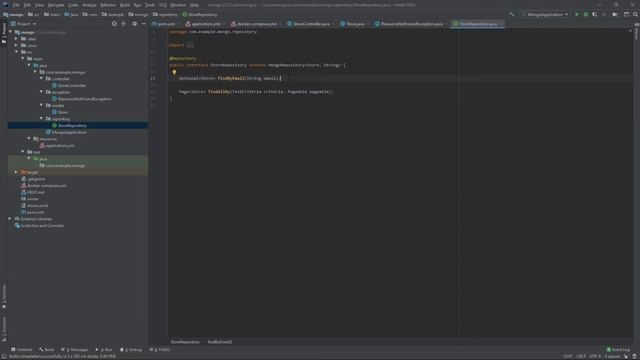The image size is (640, 360).
Task: Open the Messages tool window
Action: tap(74, 349)
